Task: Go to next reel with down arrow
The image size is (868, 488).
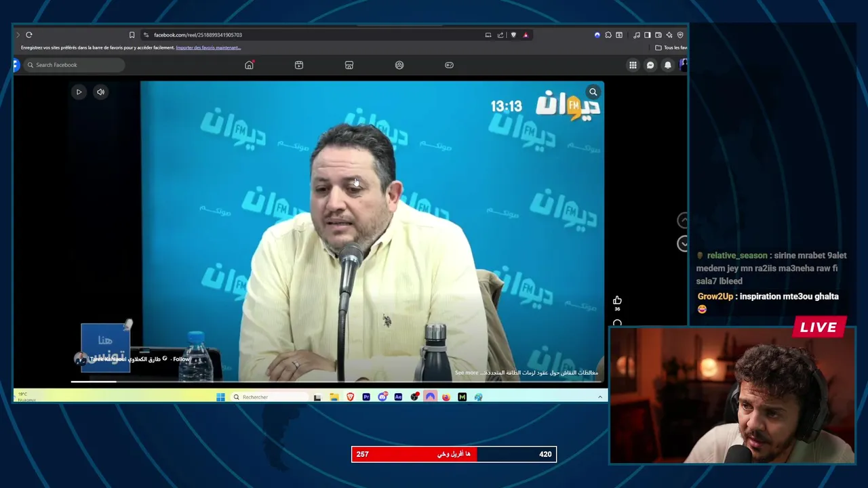Action: point(682,243)
